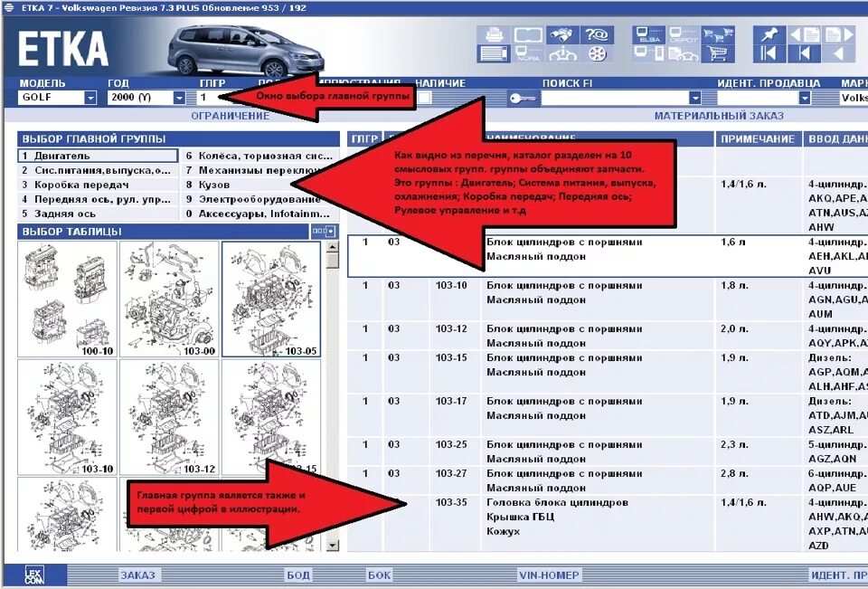Select group 0 Аксессуары, Infotainm
The height and width of the screenshot is (589, 868).
tap(259, 214)
